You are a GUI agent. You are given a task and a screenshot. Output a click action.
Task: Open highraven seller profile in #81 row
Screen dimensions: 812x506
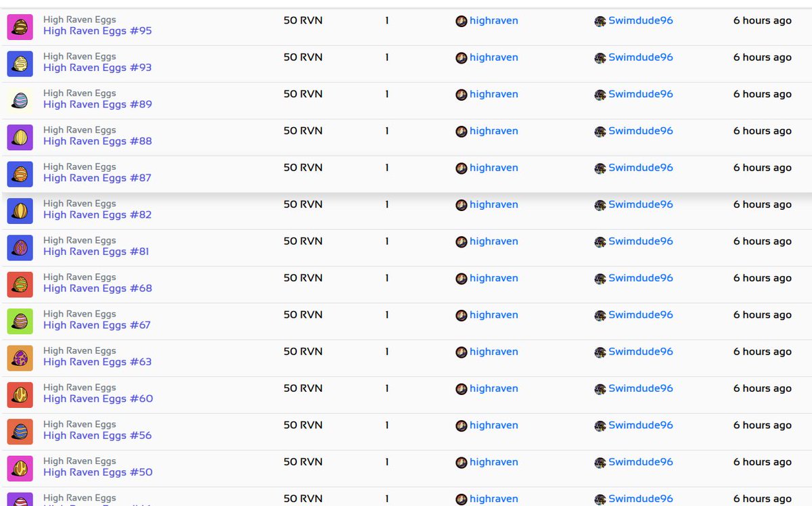click(494, 241)
